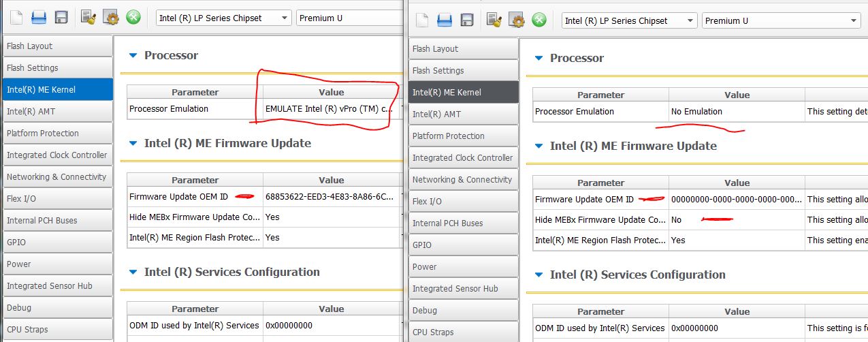Click the build settings gear icon in right window
The image size is (868, 342).
coord(516,20)
